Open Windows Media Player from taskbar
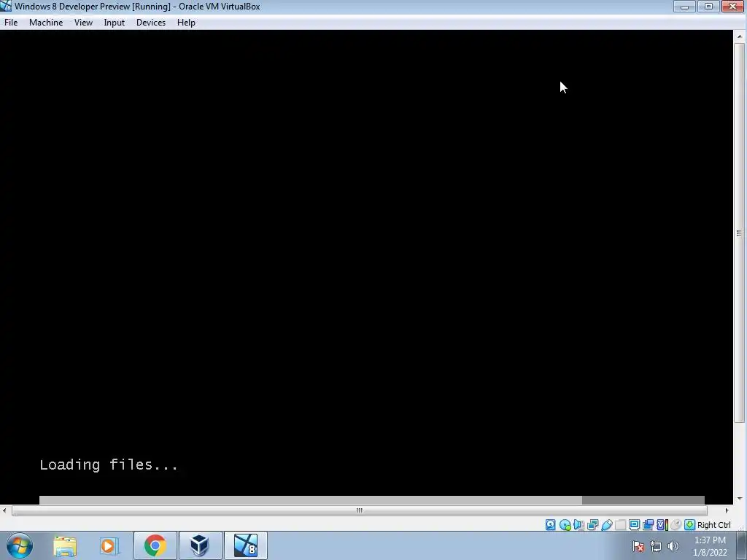Screen dimensions: 747x560 coord(109,545)
